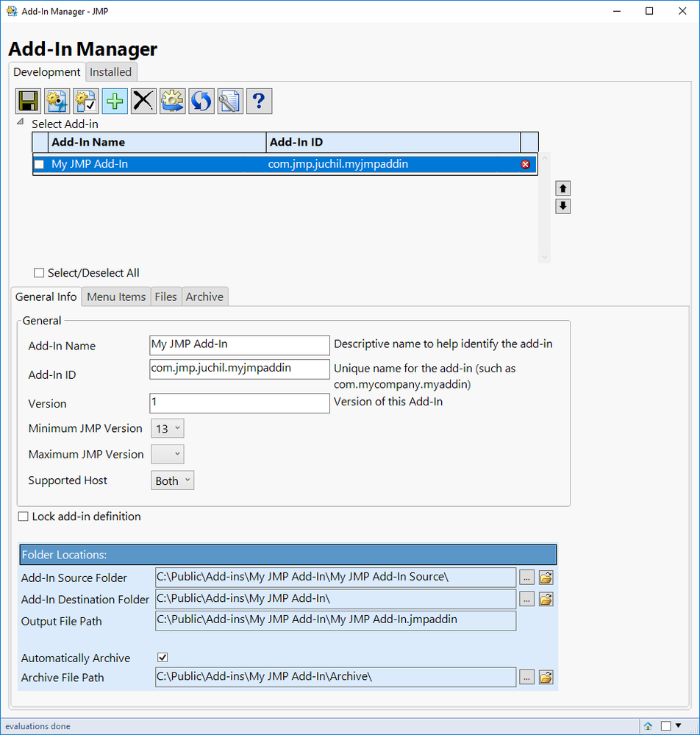Viewport: 700px width, 735px height.
Task: Click the blue circular refresh arrows icon
Action: (201, 101)
